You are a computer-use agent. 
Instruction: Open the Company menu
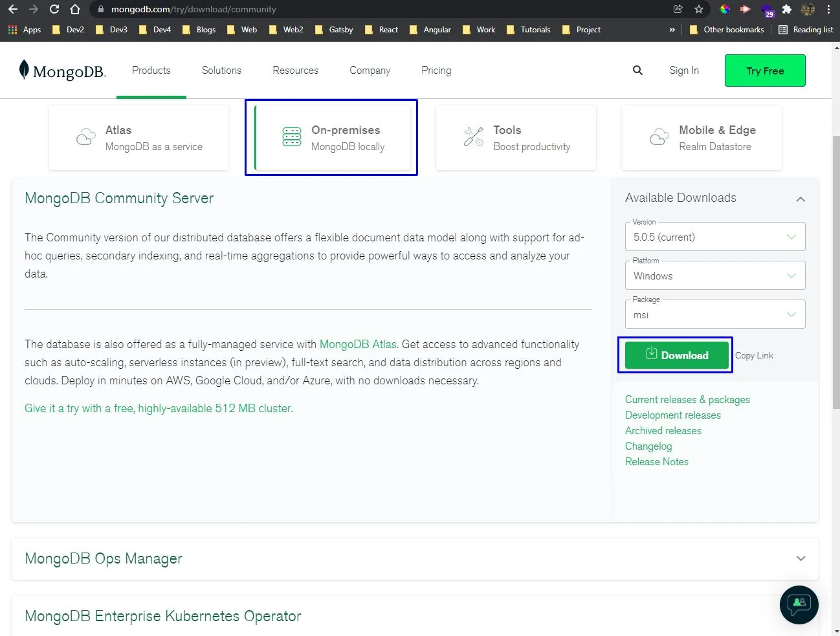[370, 71]
